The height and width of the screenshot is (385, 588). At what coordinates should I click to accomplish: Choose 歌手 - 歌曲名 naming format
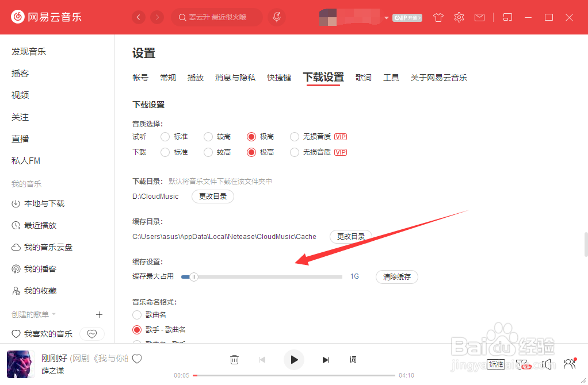click(137, 330)
